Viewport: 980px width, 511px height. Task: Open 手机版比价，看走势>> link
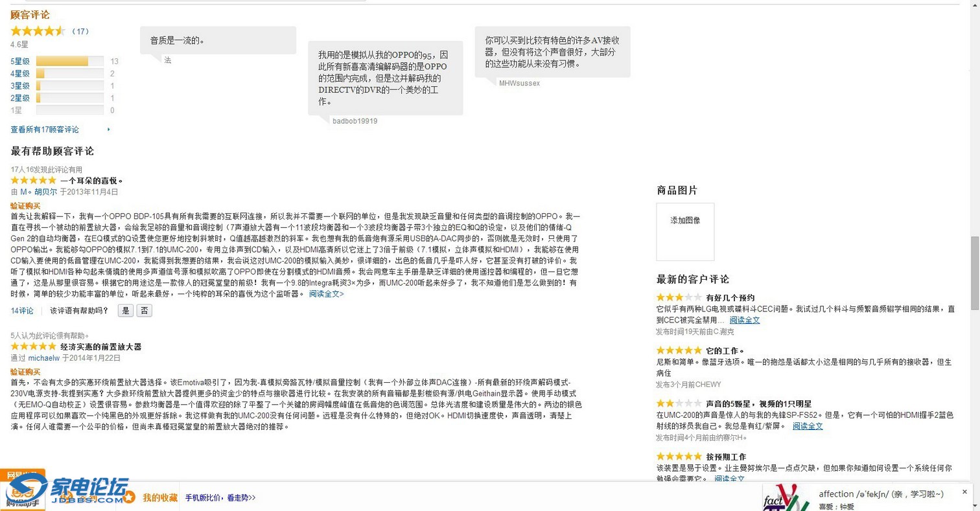[220, 498]
